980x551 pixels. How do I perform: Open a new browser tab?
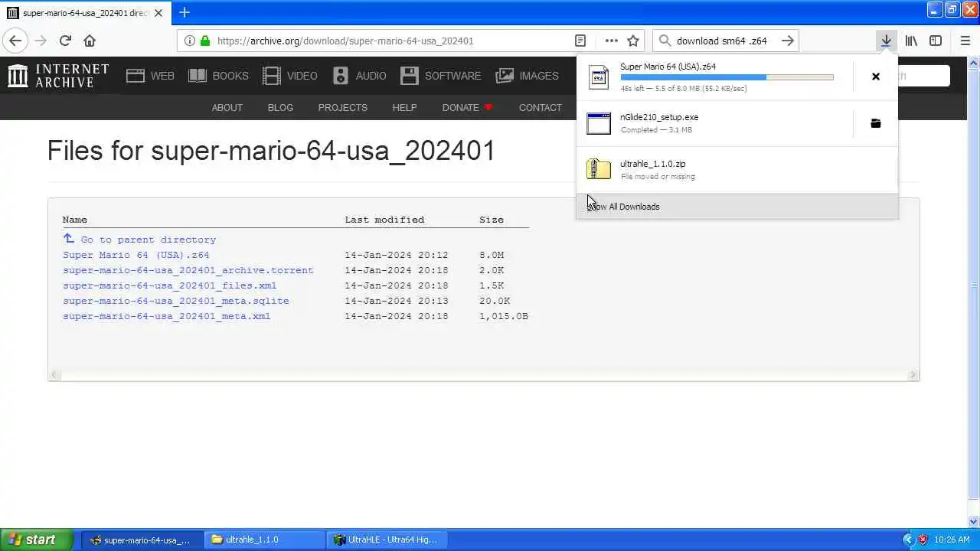[x=185, y=12]
